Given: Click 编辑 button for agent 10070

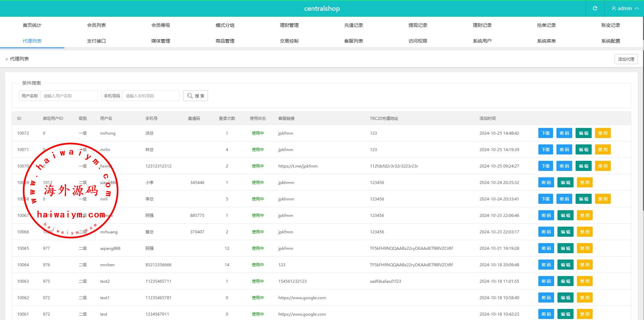Looking at the screenshot, I should (584, 166).
